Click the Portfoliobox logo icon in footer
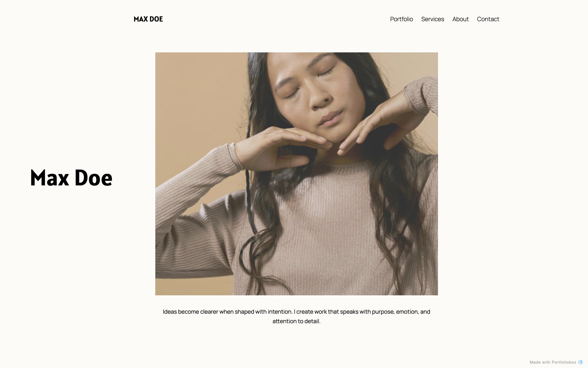This screenshot has height=368, width=588. pos(580,362)
